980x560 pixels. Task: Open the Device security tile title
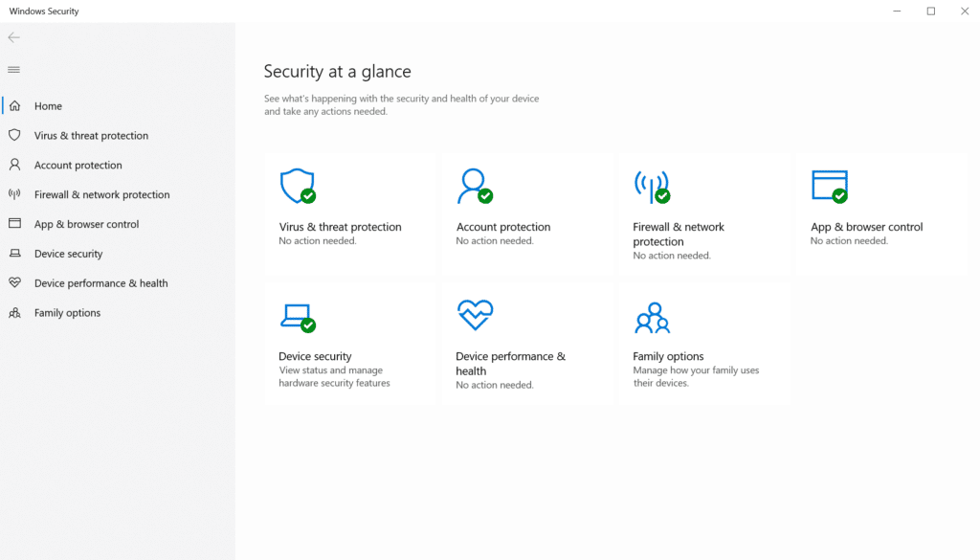(x=315, y=356)
